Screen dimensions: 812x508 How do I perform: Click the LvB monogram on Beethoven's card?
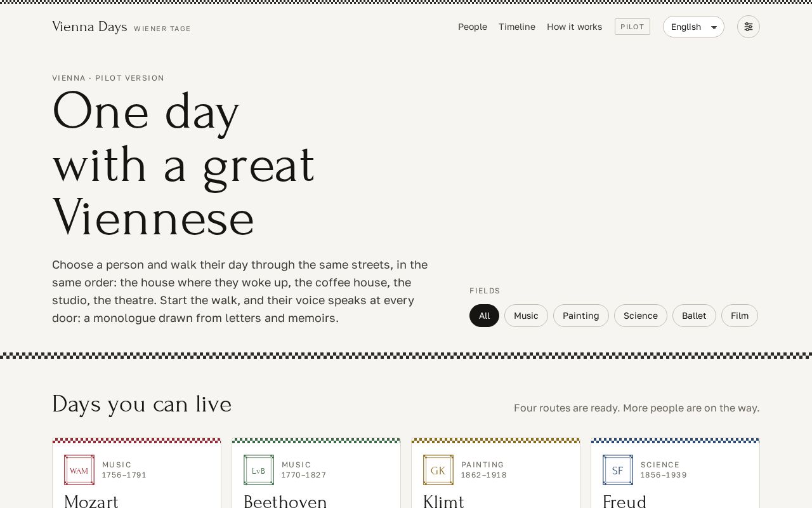click(x=259, y=470)
